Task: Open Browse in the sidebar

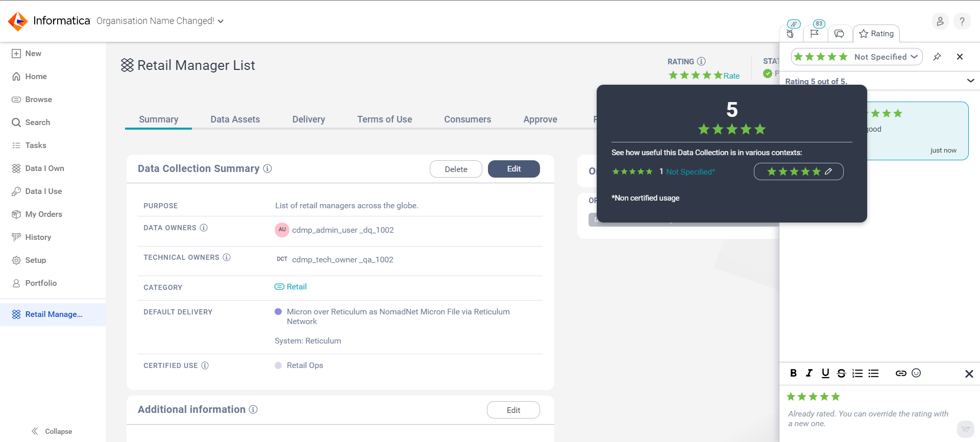Action: [x=32, y=100]
